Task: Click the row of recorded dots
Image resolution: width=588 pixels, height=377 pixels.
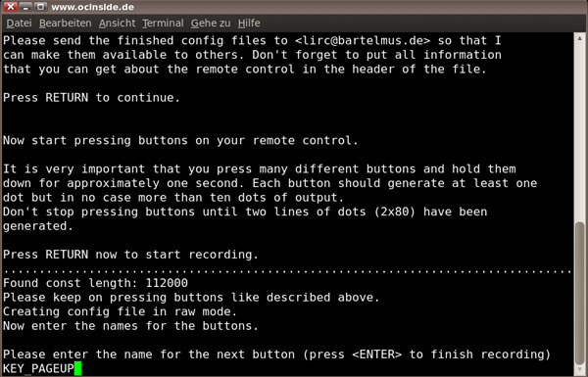Action: click(287, 270)
